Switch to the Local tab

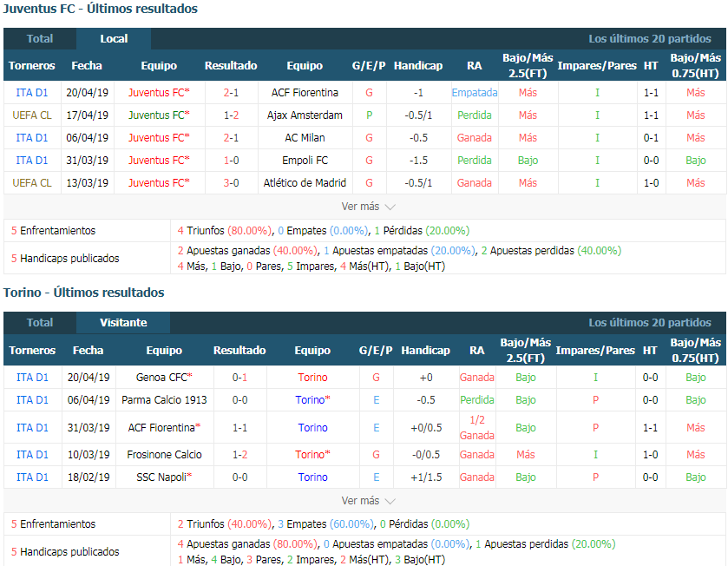pos(114,38)
